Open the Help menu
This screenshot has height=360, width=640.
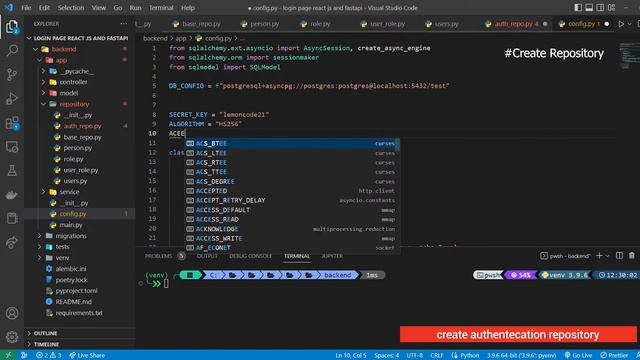coord(188,8)
